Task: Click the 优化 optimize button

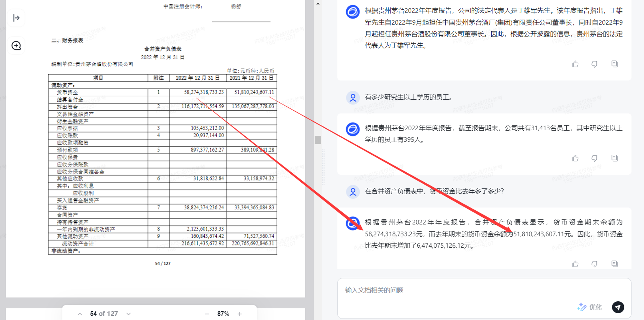Action: [x=590, y=307]
